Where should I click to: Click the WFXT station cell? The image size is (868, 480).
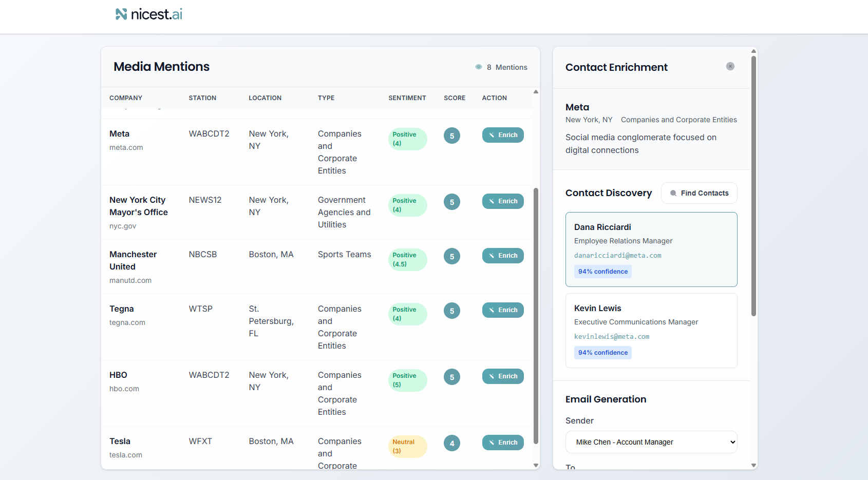(200, 441)
